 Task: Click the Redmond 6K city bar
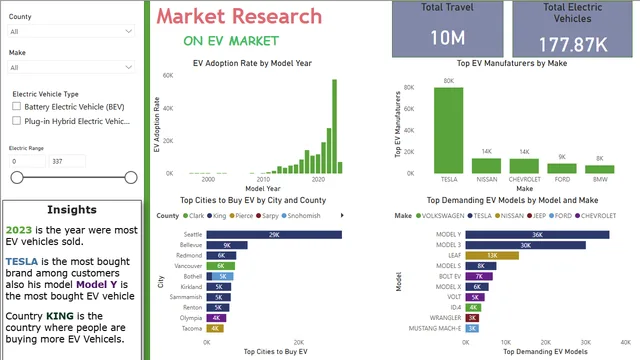[x=221, y=256]
